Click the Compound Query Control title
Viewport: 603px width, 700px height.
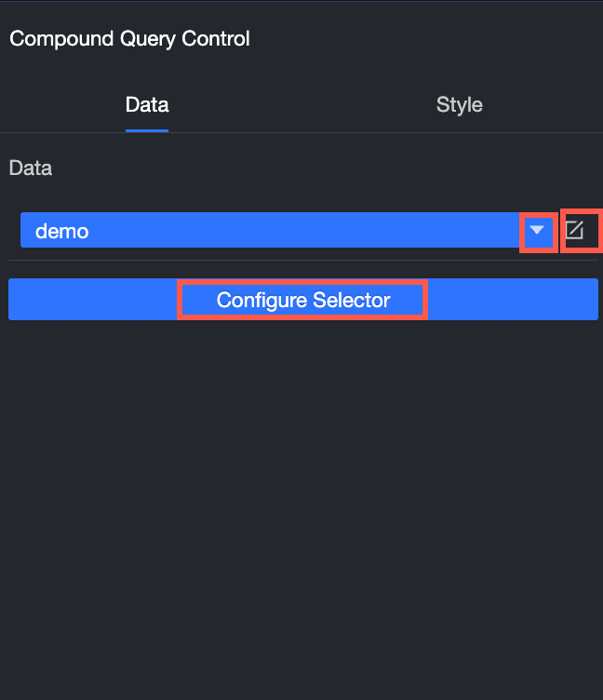point(129,39)
